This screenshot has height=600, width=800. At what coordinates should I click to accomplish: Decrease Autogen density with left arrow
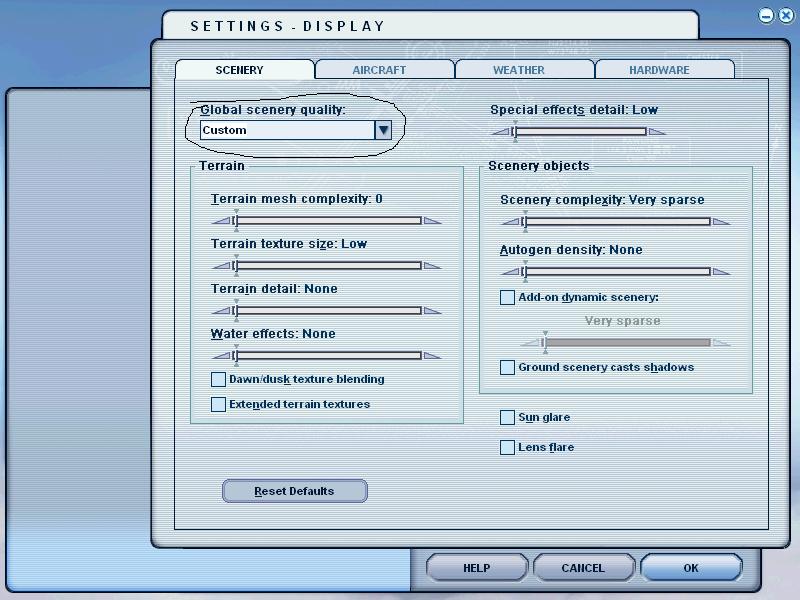pyautogui.click(x=510, y=271)
